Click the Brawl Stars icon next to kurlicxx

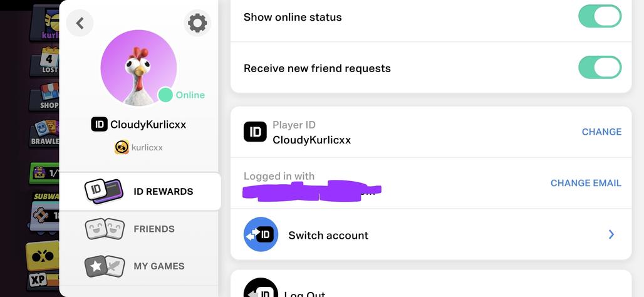tap(122, 147)
